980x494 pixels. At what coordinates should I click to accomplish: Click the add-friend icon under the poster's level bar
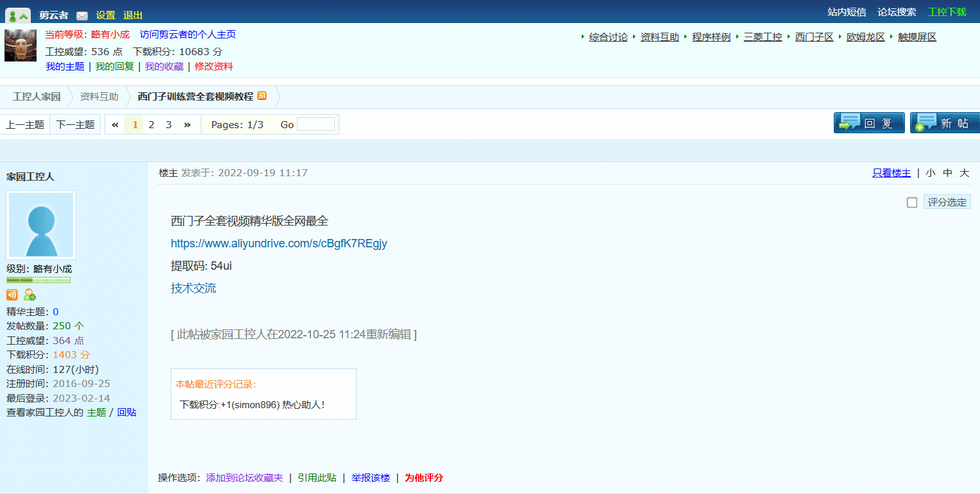pos(30,295)
